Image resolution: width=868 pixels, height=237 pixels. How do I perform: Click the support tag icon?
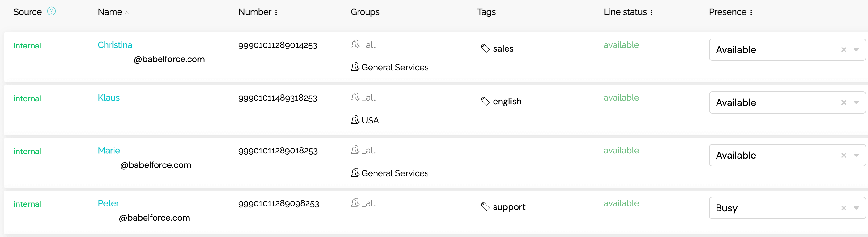click(x=485, y=207)
